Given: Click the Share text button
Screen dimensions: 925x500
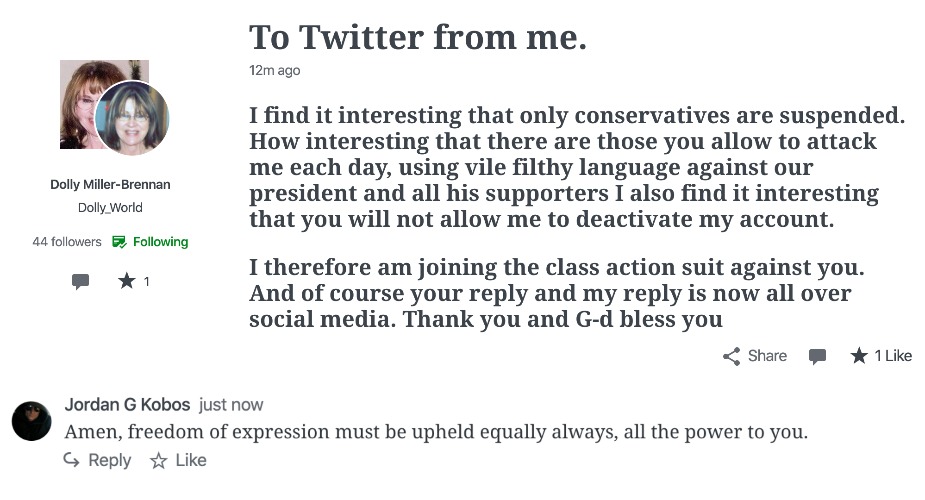Looking at the screenshot, I should (767, 356).
